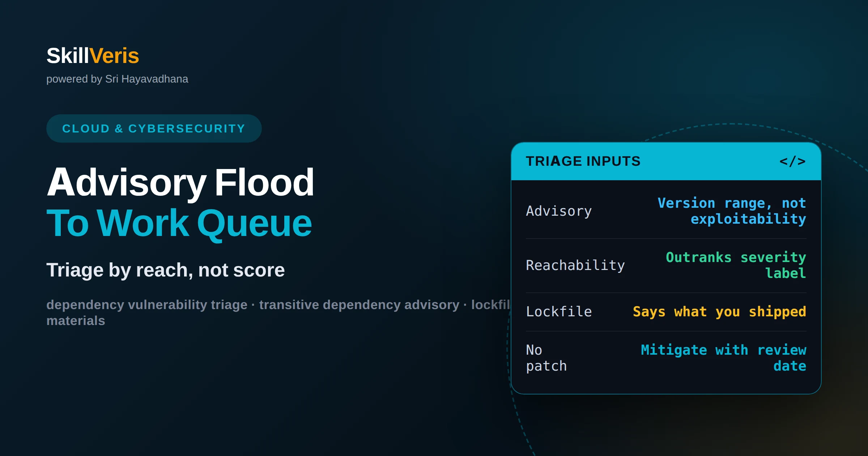Click the 'dependency vulnerability triage' keyword
Viewport: 868px width, 456px height.
pyautogui.click(x=147, y=305)
